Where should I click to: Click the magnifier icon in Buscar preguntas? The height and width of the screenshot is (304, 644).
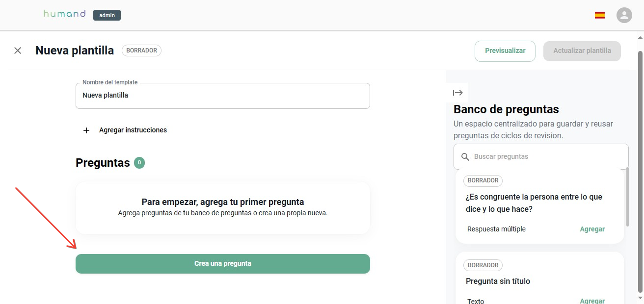point(465,157)
